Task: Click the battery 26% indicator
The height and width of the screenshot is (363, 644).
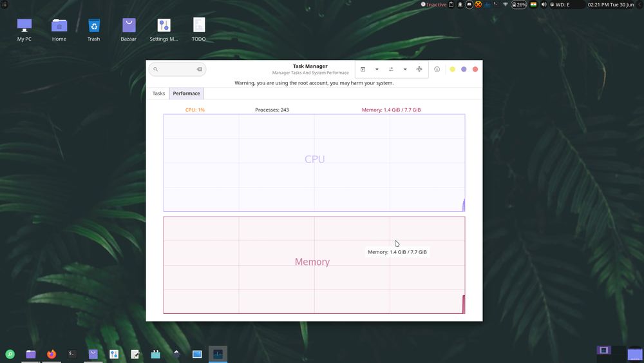Action: point(519,5)
